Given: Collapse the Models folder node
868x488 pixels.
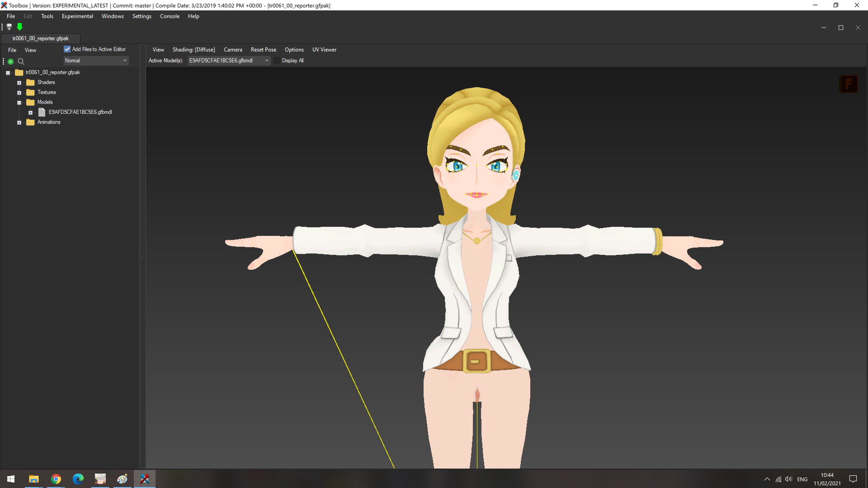Looking at the screenshot, I should (x=19, y=103).
